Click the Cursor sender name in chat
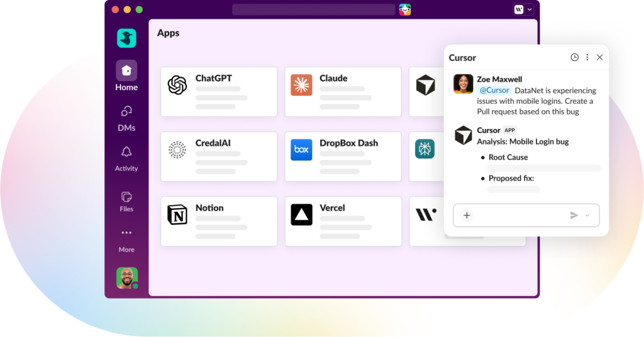 tap(488, 130)
